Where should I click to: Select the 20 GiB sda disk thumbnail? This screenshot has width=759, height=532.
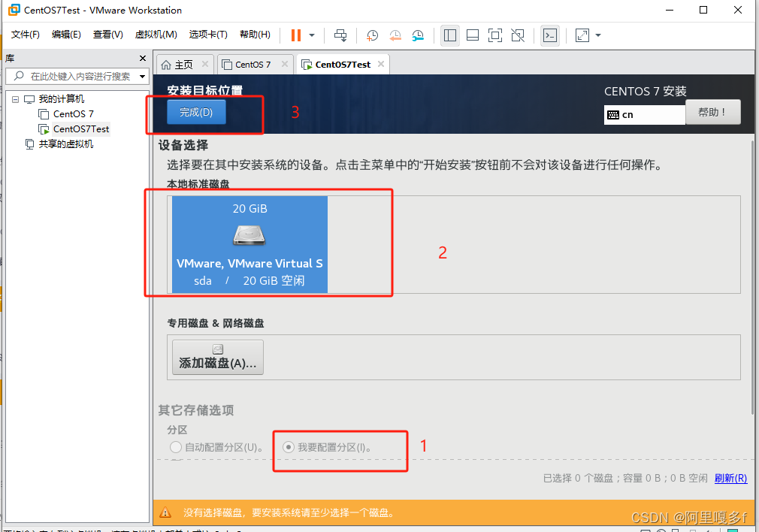249,243
